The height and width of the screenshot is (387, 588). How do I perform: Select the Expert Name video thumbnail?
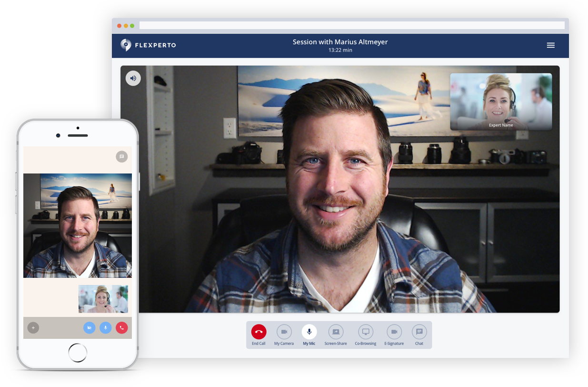[x=501, y=102]
